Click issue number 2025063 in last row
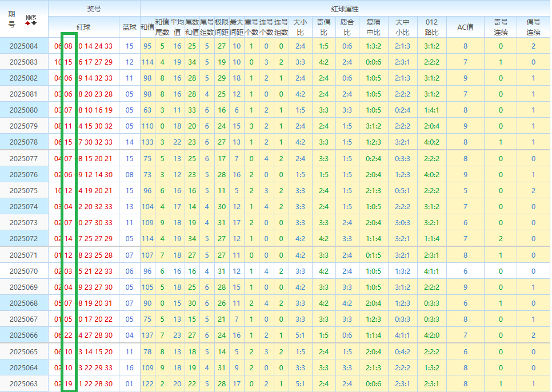The image size is (552, 392). (x=24, y=384)
